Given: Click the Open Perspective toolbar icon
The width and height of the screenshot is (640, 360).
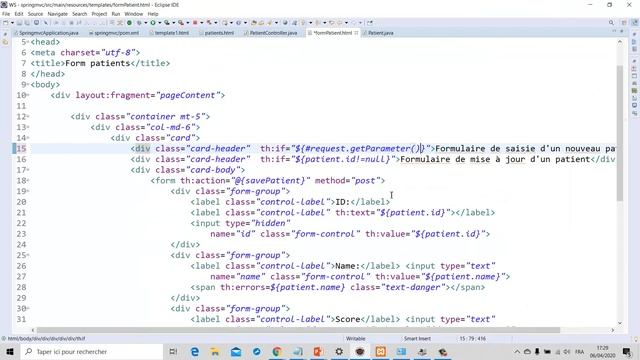Looking at the screenshot, I should coord(624,23).
